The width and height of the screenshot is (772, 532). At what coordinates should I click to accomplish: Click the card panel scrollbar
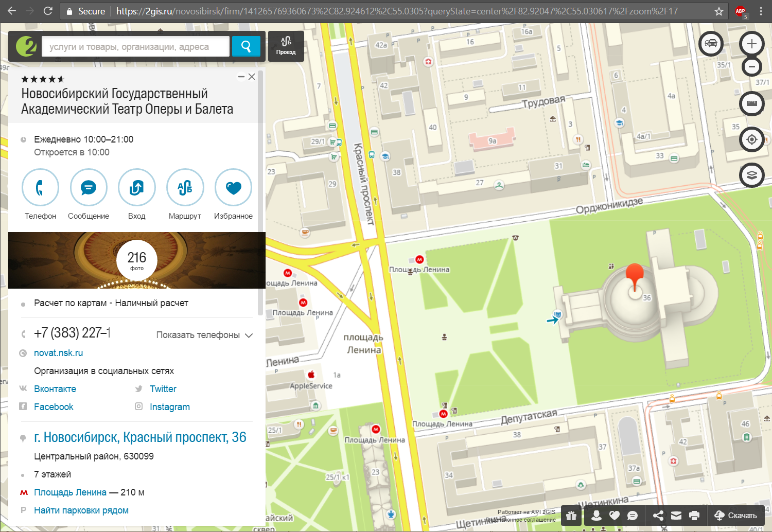tap(260, 193)
